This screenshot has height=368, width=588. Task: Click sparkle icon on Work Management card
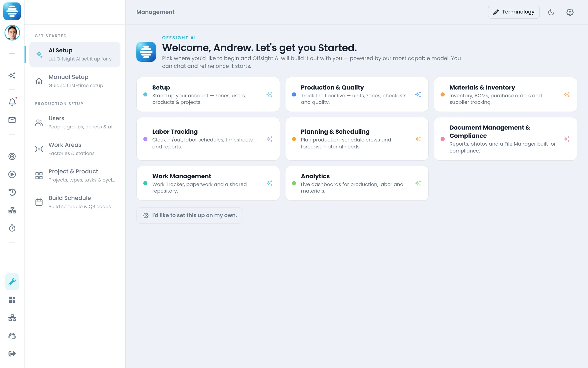[269, 183]
